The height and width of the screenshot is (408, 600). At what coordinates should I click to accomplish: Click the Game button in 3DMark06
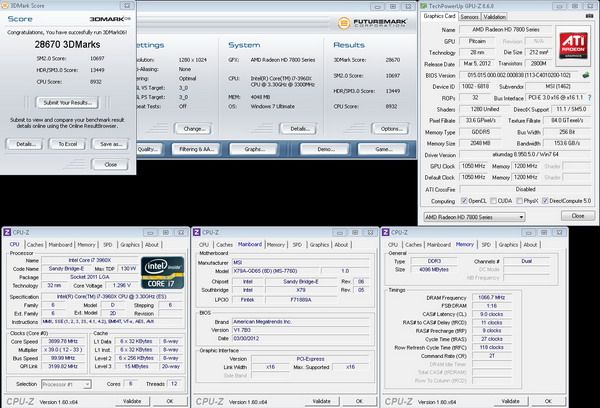[382, 149]
